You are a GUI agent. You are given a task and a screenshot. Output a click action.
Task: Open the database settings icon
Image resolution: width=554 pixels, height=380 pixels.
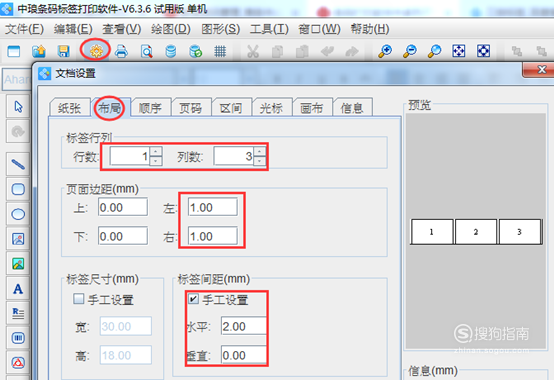pyautogui.click(x=171, y=52)
